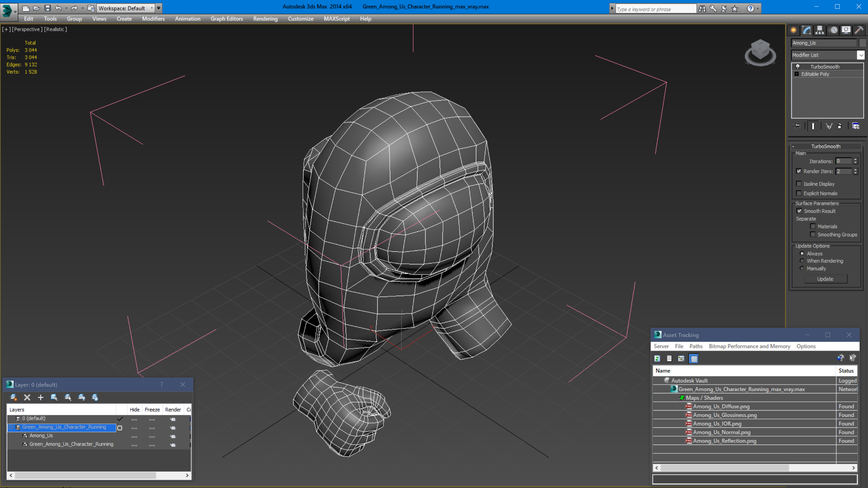
Task: Click the Perspective viewport label
Action: pos(27,29)
